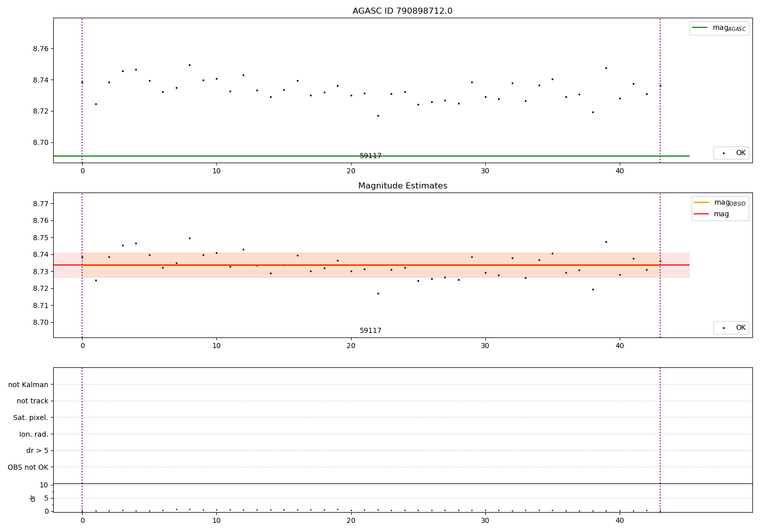Click the red mag line in middle plot
760x532 pixels.
[371, 265]
